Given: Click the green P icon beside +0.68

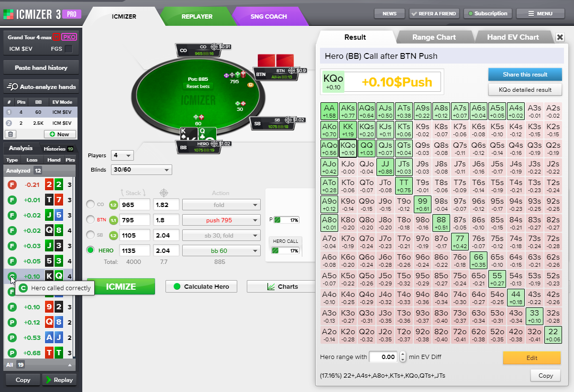Looking at the screenshot, I should pyautogui.click(x=13, y=353).
